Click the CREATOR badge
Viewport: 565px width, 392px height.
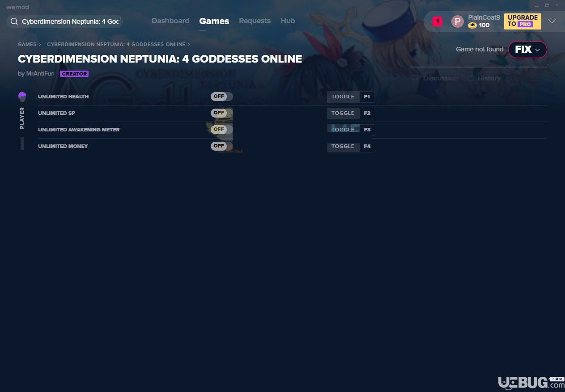point(74,74)
